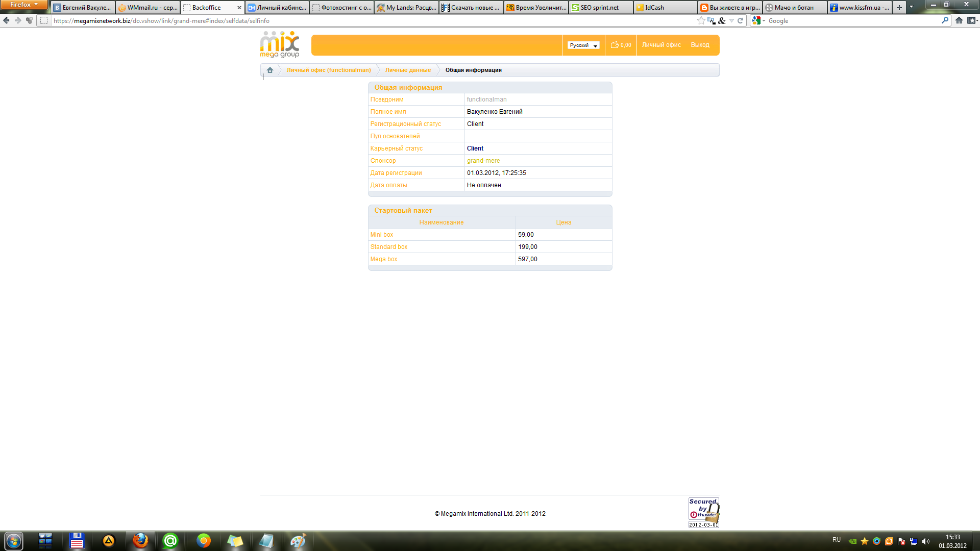Open a new tab with plus button
Screen dimensions: 980x551
coord(899,8)
